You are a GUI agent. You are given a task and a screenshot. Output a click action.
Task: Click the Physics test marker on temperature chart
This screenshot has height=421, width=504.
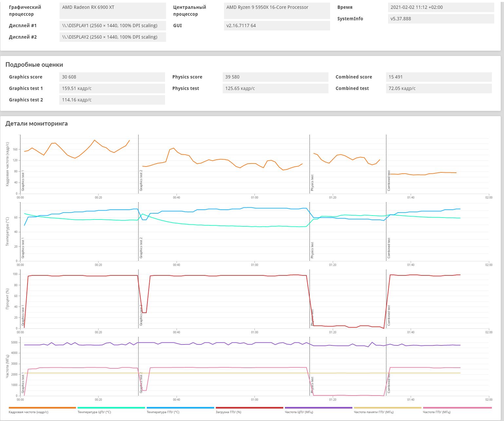coord(312,250)
